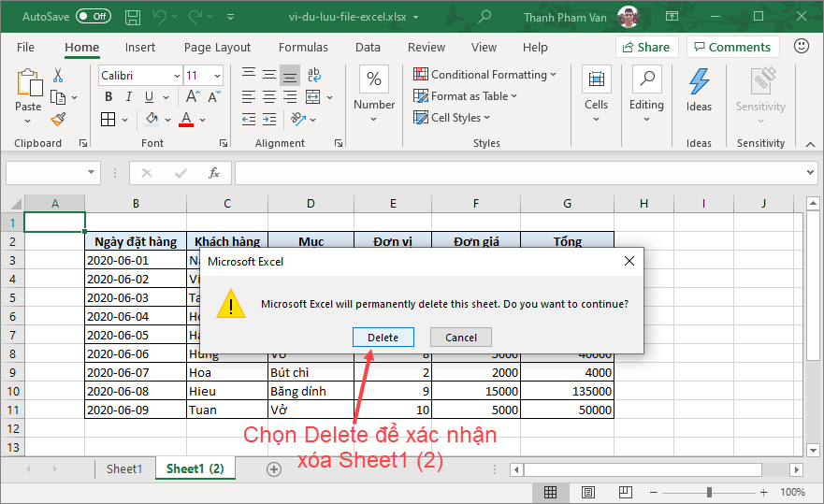Set top vertical alignment
The height and width of the screenshot is (504, 824).
click(249, 75)
